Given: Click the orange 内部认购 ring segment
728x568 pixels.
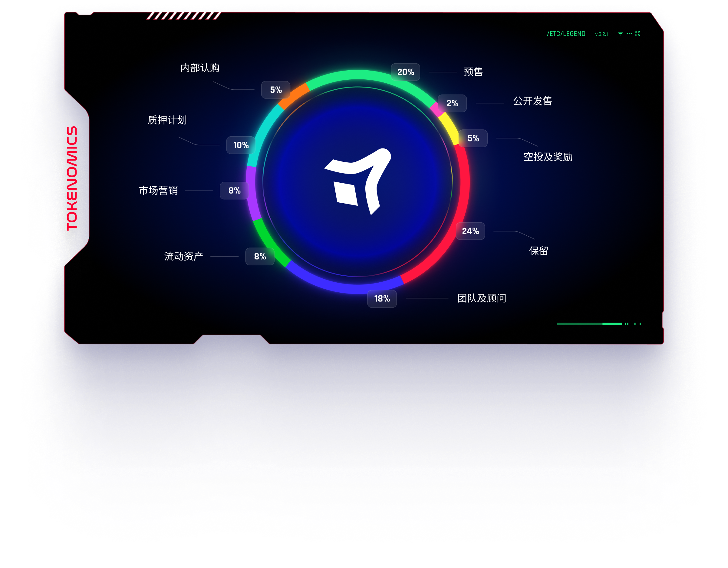Looking at the screenshot, I should pos(293,96).
